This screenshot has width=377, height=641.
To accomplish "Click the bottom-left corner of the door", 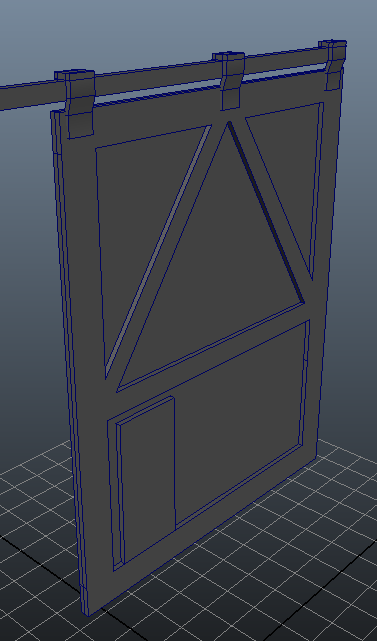I will [87, 609].
